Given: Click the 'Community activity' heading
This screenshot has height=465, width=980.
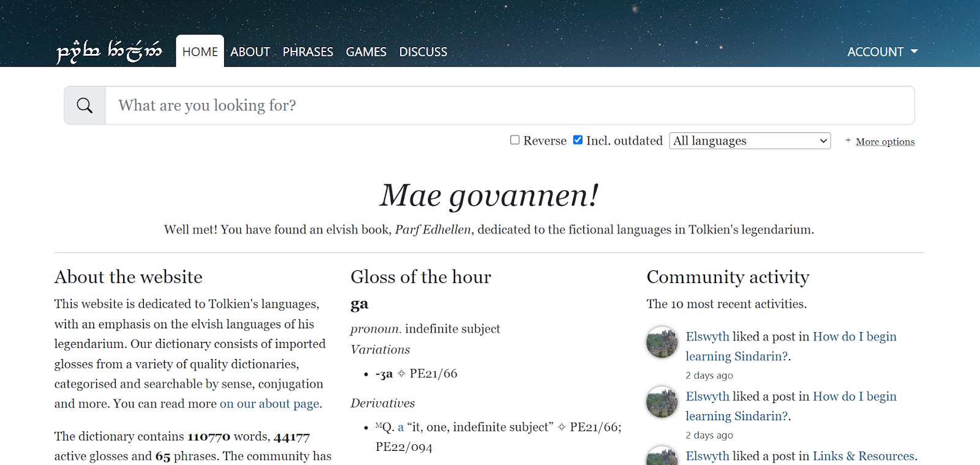Looking at the screenshot, I should coord(728,277).
